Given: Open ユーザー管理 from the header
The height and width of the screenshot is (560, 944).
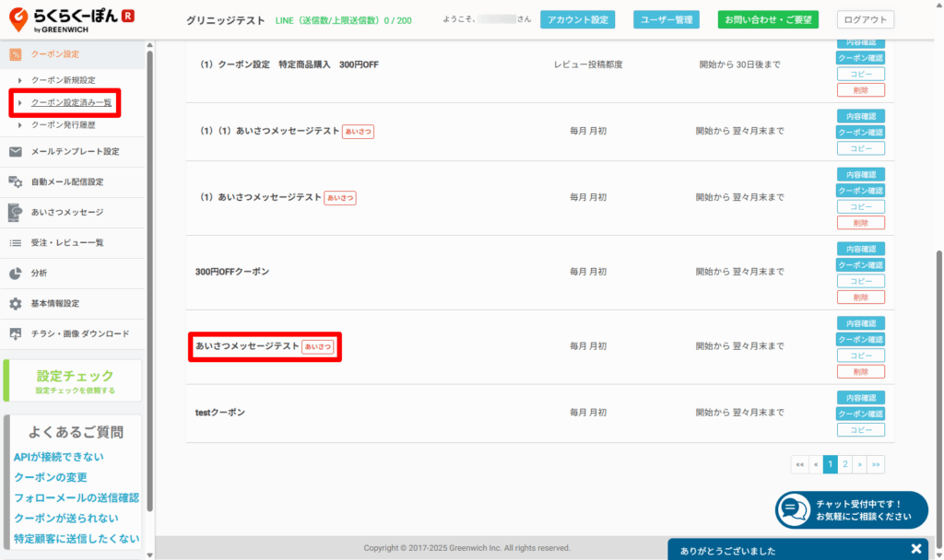Looking at the screenshot, I should pyautogui.click(x=667, y=20).
